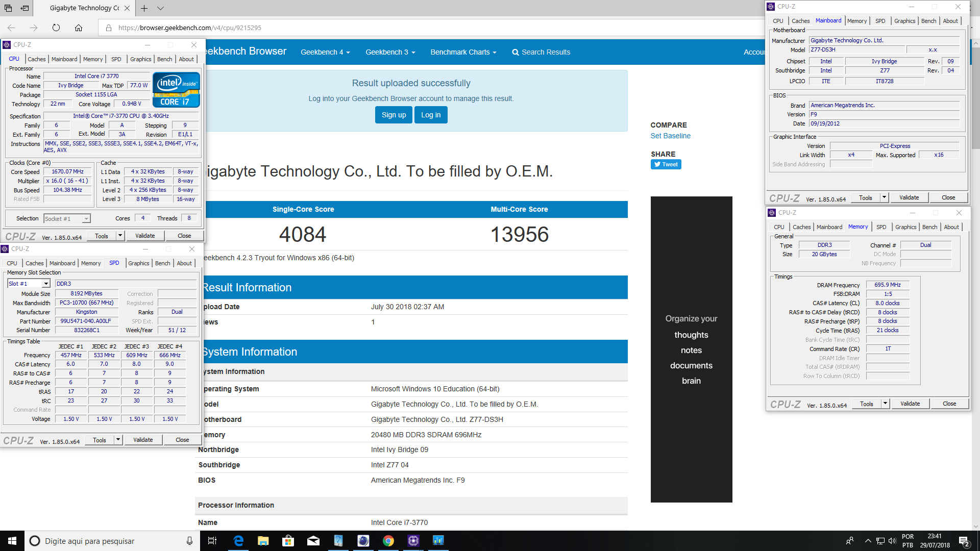Image resolution: width=980 pixels, height=551 pixels.
Task: Expand the Benchmark Charts menu
Action: tap(463, 52)
